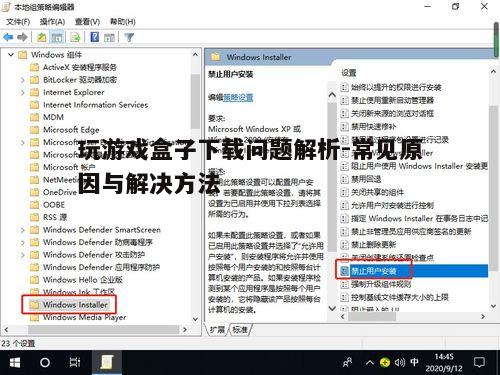Expand the BitLocker 驱动器加密 node

coord(22,80)
